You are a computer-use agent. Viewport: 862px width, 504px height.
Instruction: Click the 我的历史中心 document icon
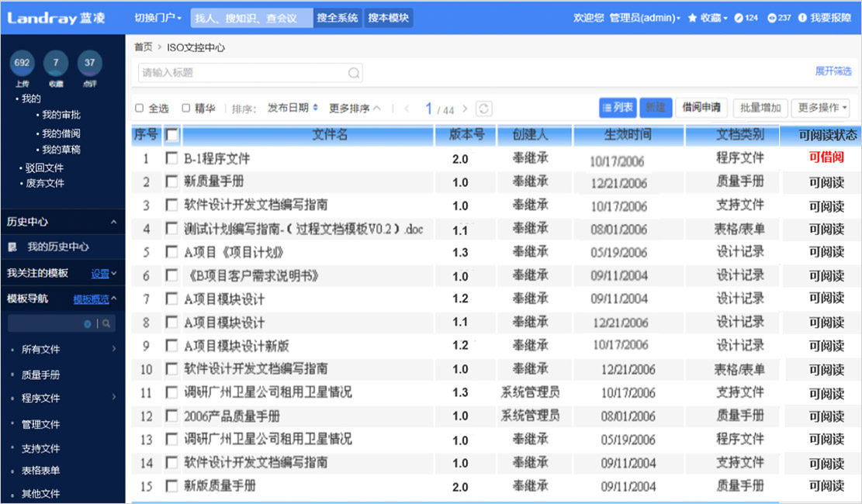12,247
